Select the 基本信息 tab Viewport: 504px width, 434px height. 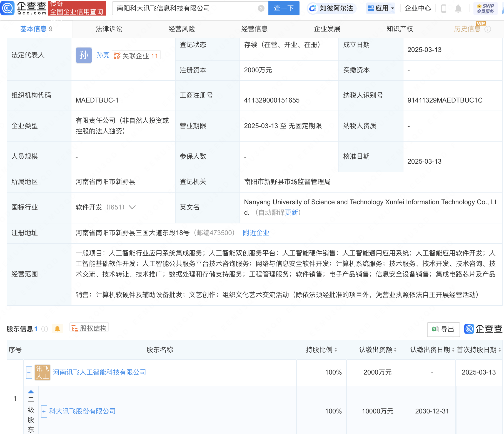pos(36,29)
